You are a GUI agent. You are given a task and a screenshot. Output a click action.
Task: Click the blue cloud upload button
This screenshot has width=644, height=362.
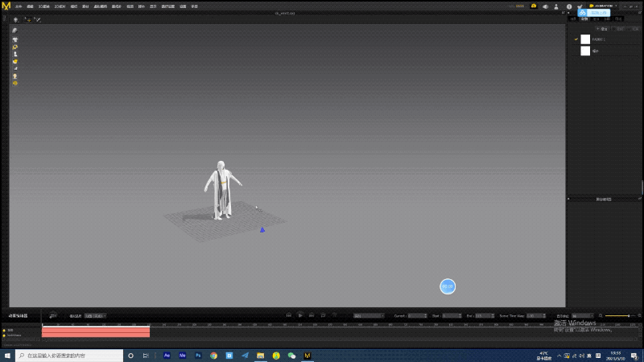594,13
